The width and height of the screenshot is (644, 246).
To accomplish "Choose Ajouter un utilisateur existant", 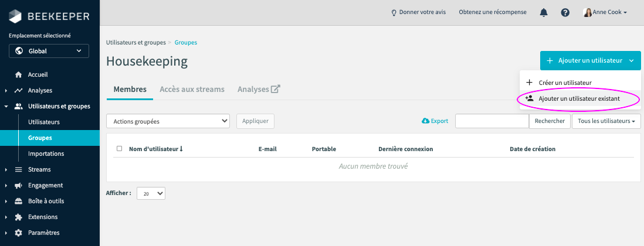I will [580, 98].
